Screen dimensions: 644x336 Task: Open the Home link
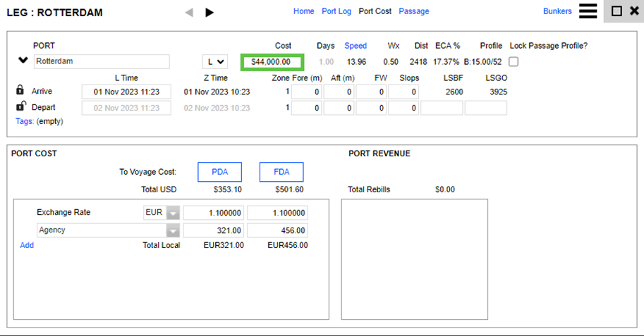(303, 11)
